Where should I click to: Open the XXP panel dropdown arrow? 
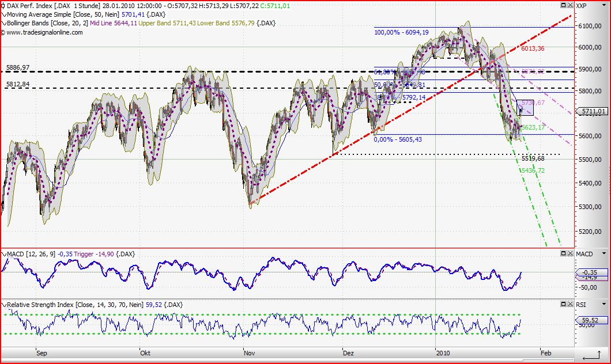[x=604, y=5]
